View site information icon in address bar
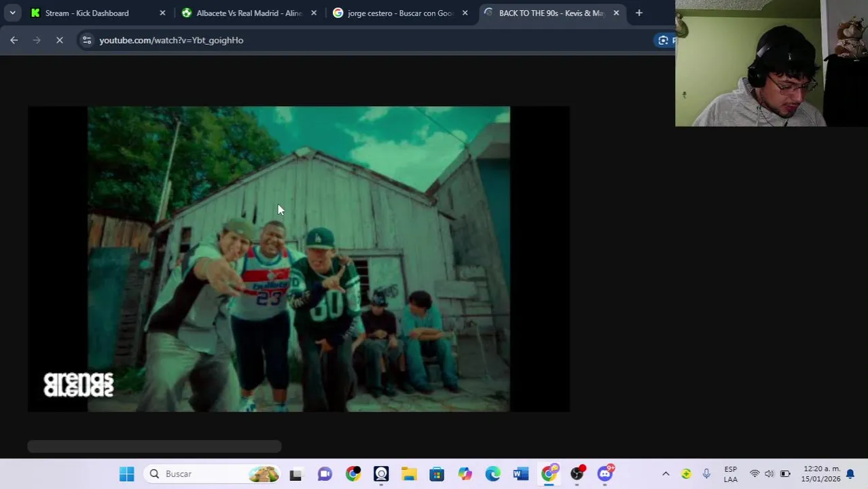The height and width of the screenshot is (489, 868). click(x=86, y=40)
